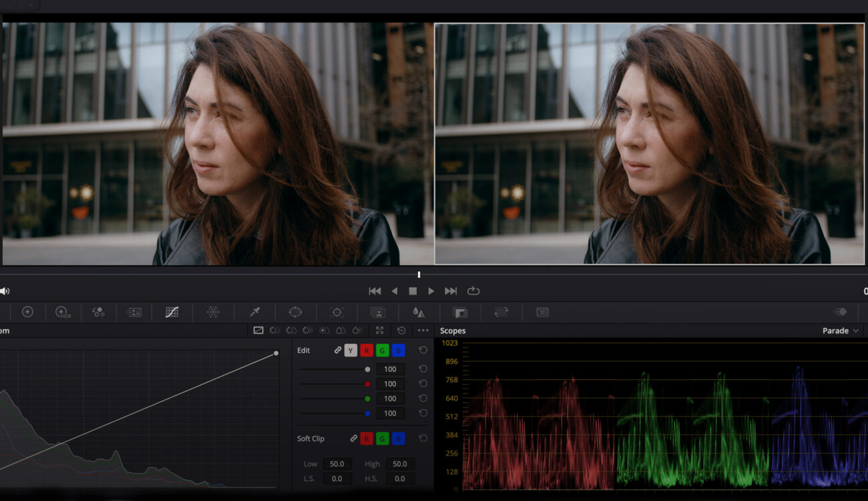This screenshot has height=501, width=868.
Task: Reset the red intensity slider
Action: (423, 383)
